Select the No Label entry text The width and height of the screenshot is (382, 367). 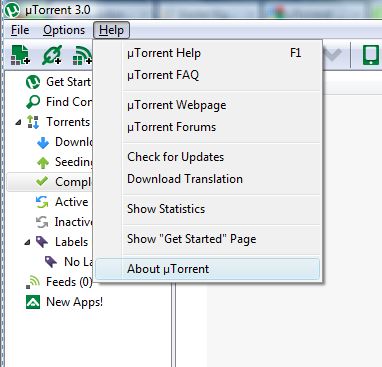pos(78,262)
